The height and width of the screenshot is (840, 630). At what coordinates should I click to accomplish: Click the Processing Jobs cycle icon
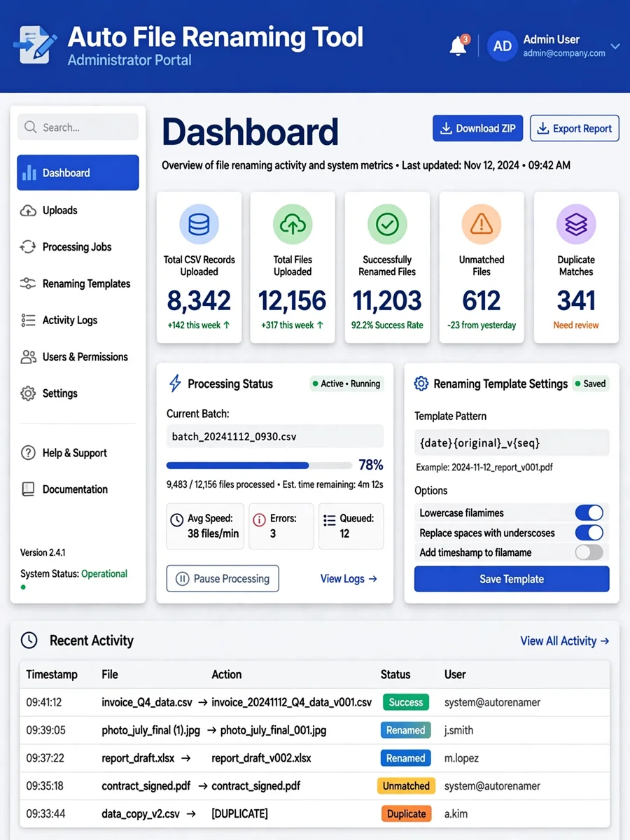[28, 246]
